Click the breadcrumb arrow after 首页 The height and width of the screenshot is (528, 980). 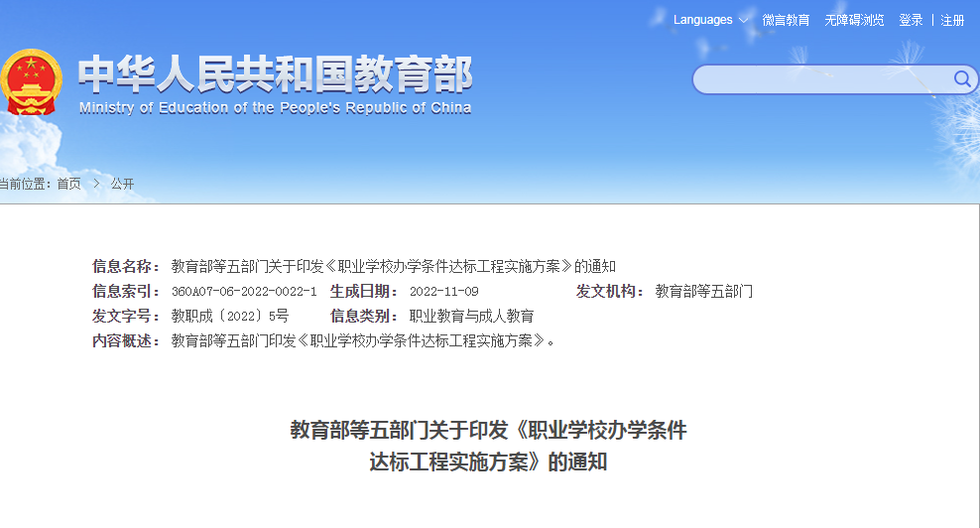click(96, 184)
